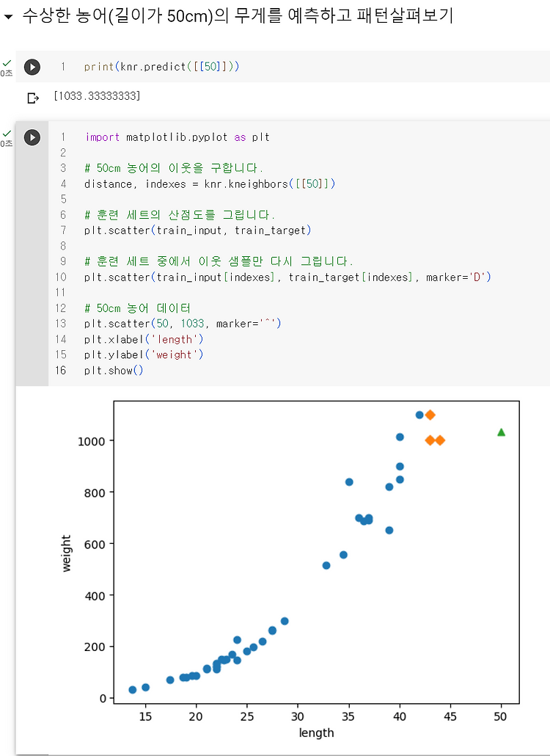Run the knr.predict cell
The width and height of the screenshot is (550, 756).
(x=32, y=67)
